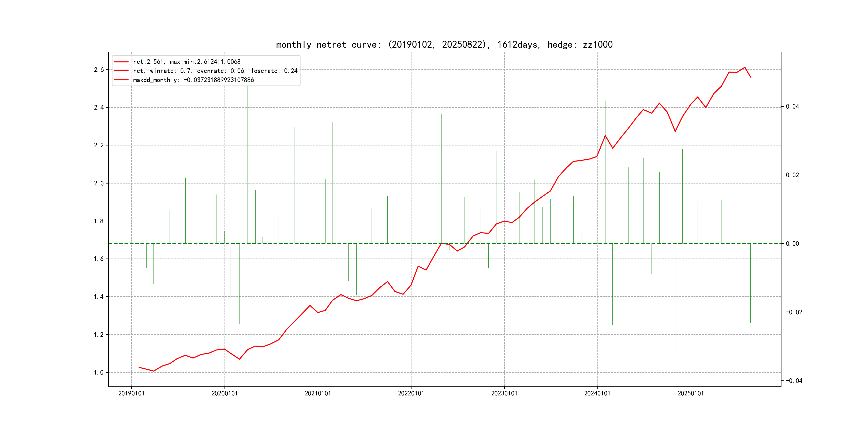Click the 1.0 left y-axis tick label

(99, 372)
